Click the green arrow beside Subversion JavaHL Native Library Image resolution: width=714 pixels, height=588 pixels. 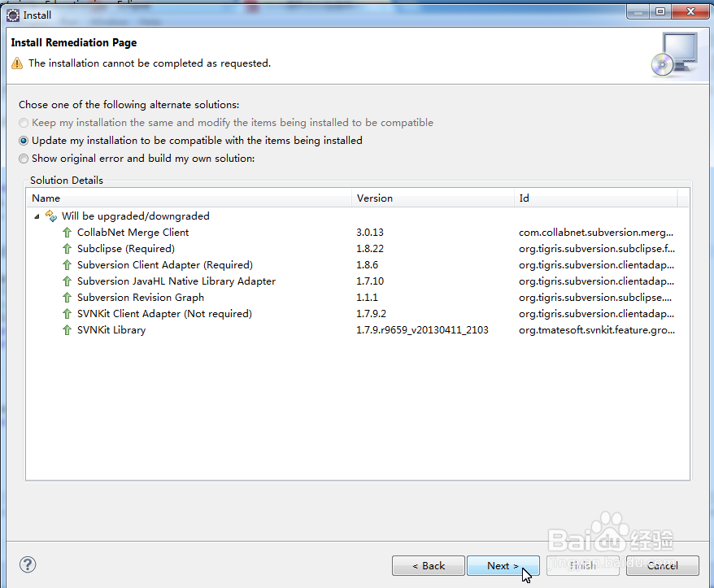(x=67, y=281)
